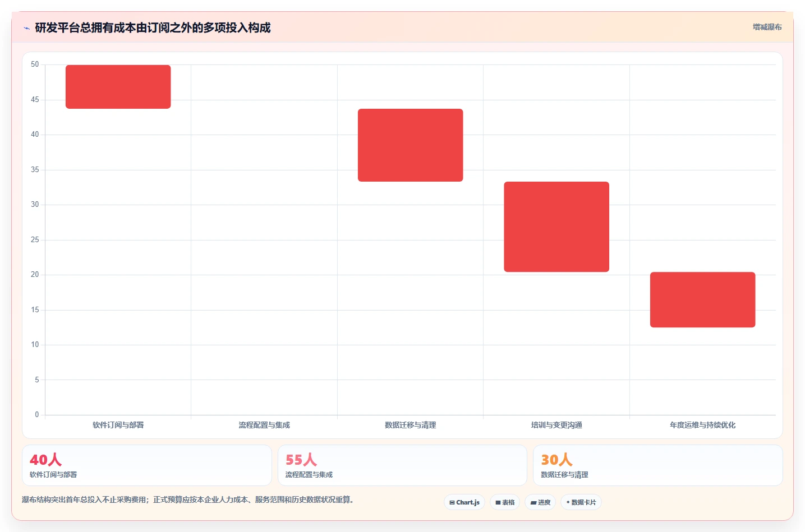The width and height of the screenshot is (805, 532).
Task: Select the 表格 chip
Action: click(505, 502)
